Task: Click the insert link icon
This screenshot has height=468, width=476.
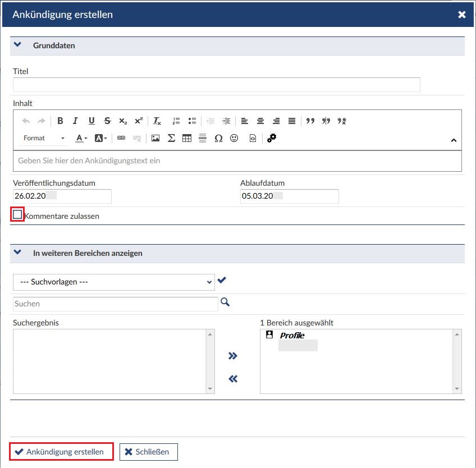Action: point(121,138)
